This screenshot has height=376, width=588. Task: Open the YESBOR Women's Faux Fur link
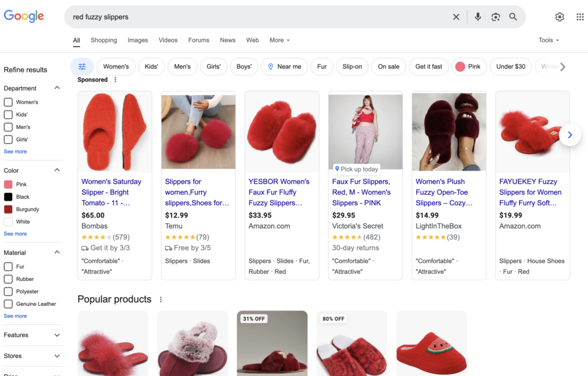[279, 192]
